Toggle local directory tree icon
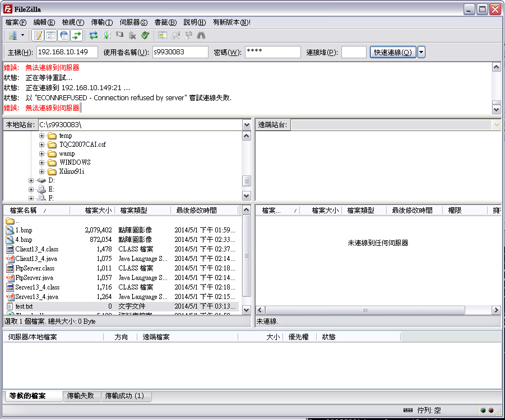 pyautogui.click(x=51, y=35)
